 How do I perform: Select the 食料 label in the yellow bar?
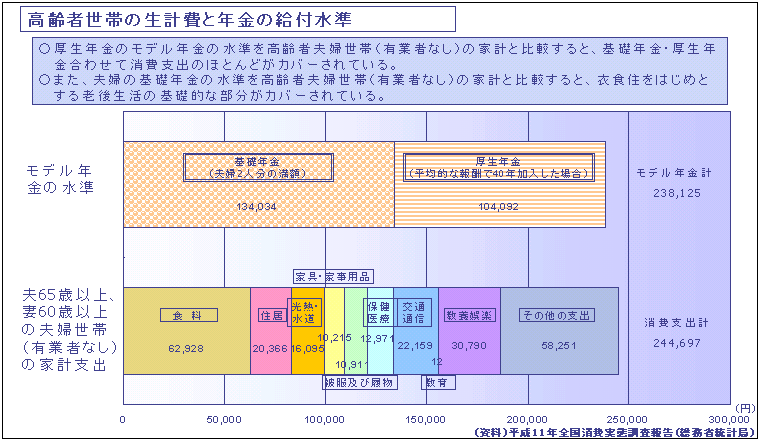(188, 315)
